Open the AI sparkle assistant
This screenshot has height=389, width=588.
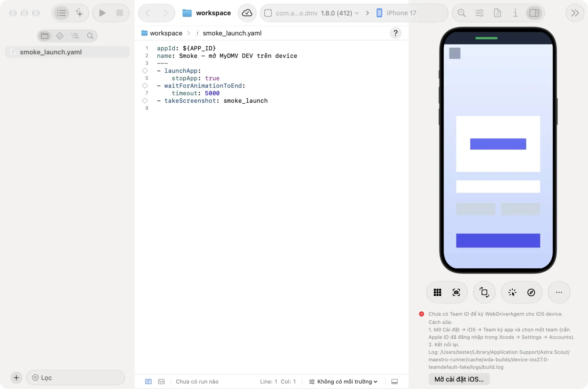[x=79, y=13]
